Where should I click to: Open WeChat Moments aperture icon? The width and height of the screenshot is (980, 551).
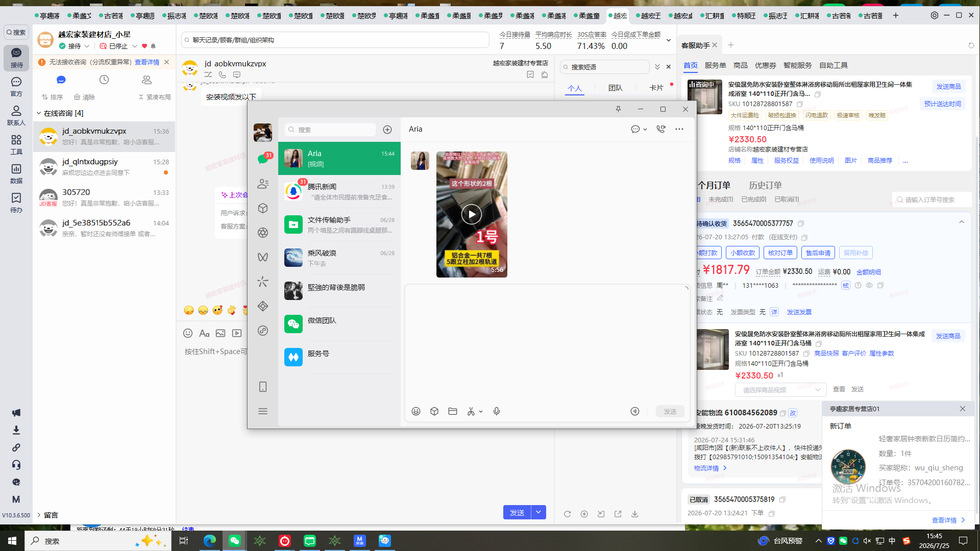(x=263, y=233)
